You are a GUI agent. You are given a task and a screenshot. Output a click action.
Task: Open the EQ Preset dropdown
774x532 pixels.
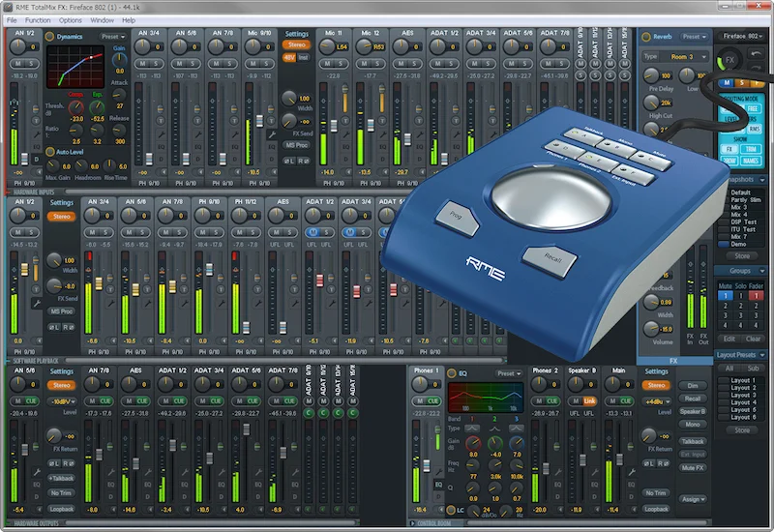point(509,373)
